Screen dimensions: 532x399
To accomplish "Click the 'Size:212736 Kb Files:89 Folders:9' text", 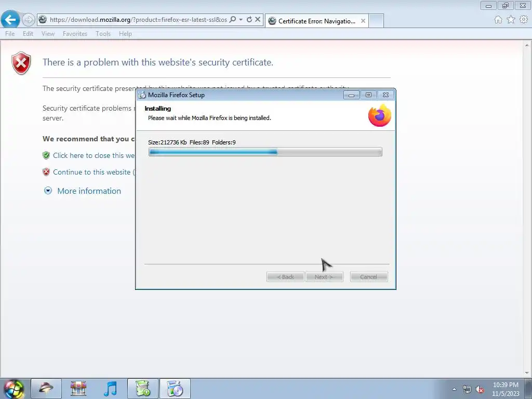I will coord(192,142).
